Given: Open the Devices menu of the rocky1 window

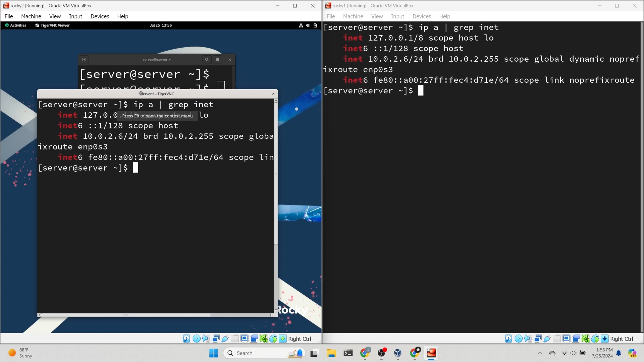Looking at the screenshot, I should pos(422,16).
